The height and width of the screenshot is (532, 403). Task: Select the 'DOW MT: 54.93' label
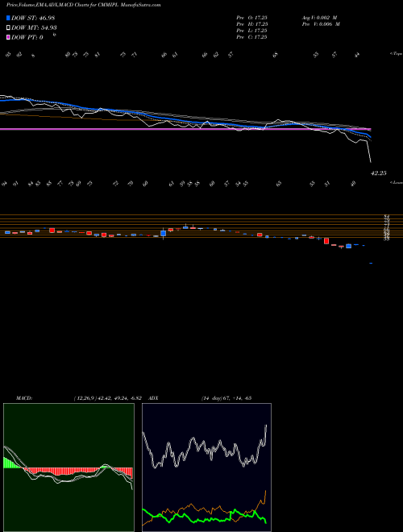coord(34,28)
